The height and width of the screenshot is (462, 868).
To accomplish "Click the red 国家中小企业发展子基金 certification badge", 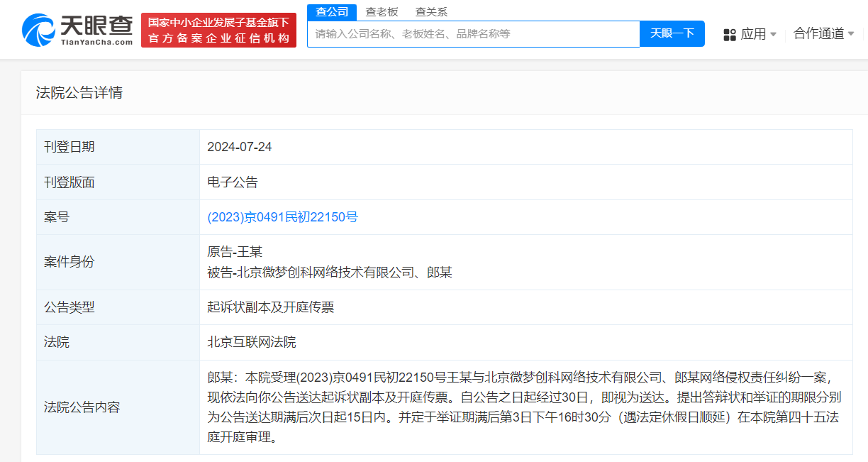I will coord(218,29).
